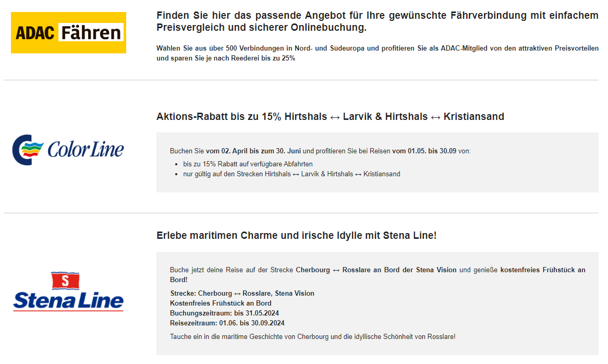608x364 pixels.
Task: Click the 'Finden Sie hier das passende Angebot' heading
Action: click(377, 21)
